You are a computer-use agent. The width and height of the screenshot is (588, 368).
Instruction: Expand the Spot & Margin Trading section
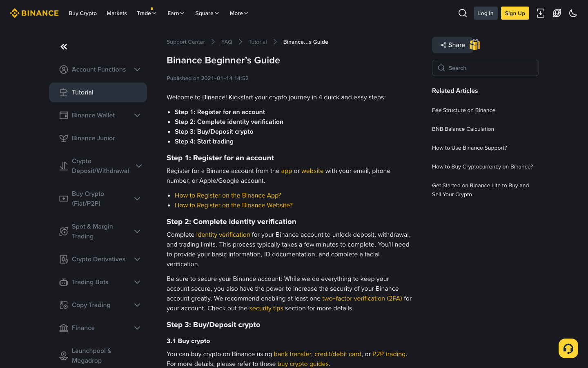click(x=137, y=231)
